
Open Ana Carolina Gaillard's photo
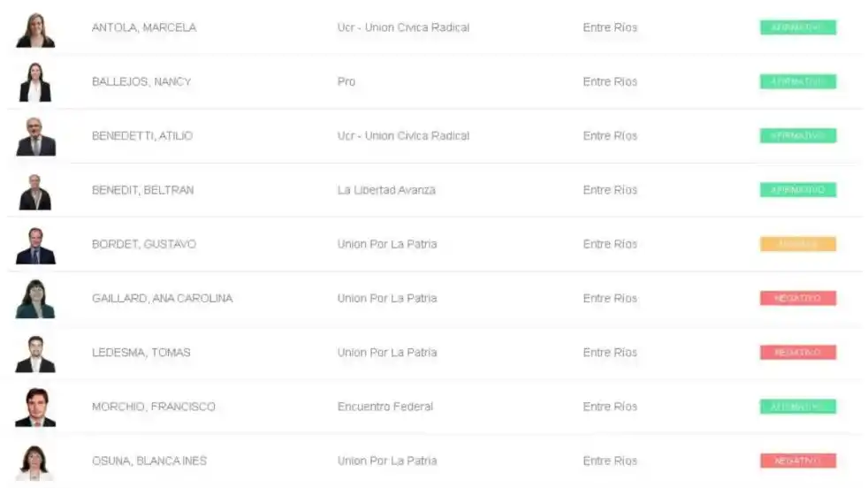[x=35, y=299]
